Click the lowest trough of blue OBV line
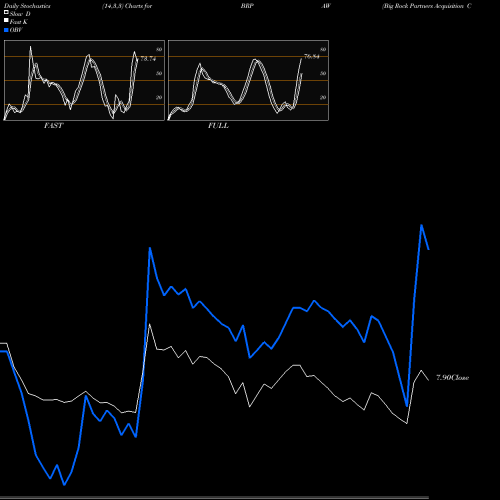The width and height of the screenshot is (500, 500). click(64, 484)
